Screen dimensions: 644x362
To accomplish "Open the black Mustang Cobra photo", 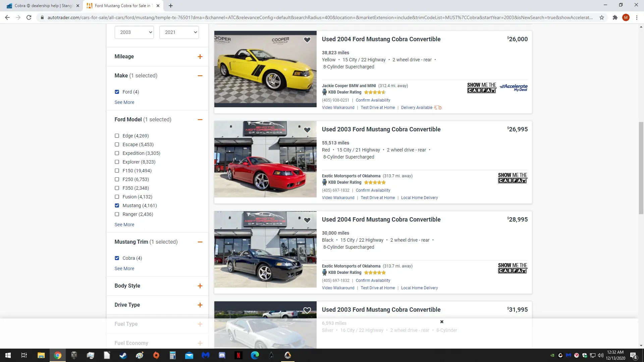I will [265, 249].
